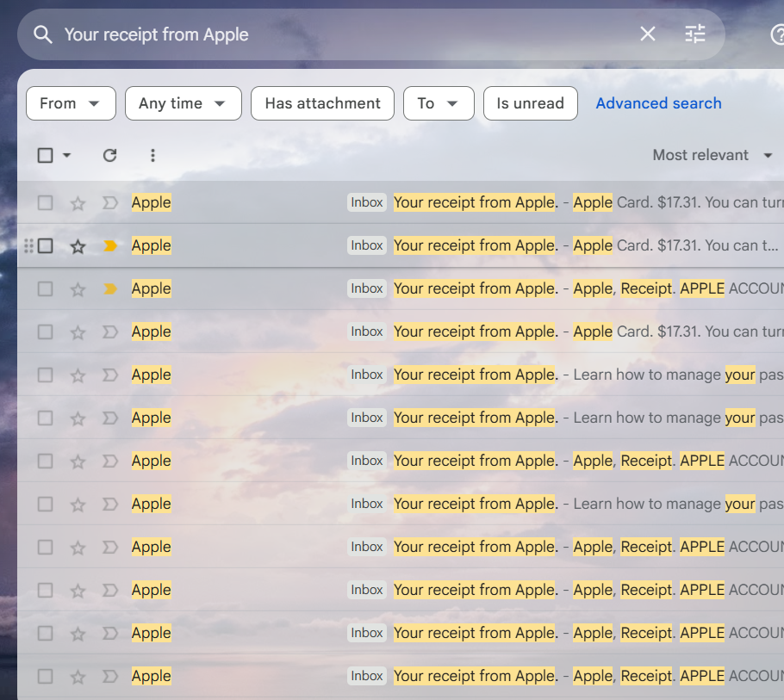Open the From filter menu

click(71, 102)
